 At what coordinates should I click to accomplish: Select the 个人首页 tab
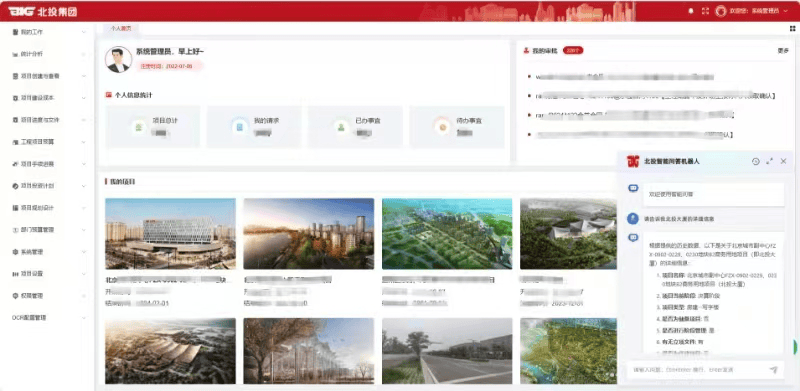(x=121, y=29)
